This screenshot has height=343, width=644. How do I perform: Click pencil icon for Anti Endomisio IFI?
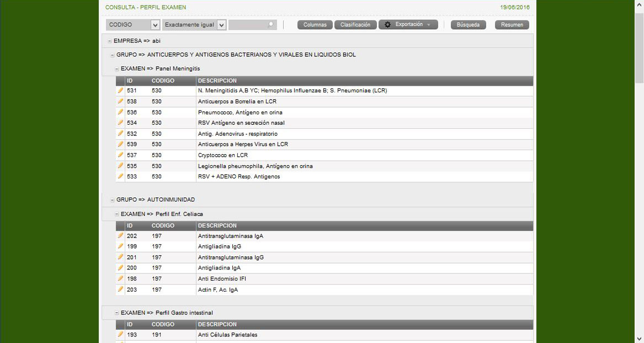[120, 278]
